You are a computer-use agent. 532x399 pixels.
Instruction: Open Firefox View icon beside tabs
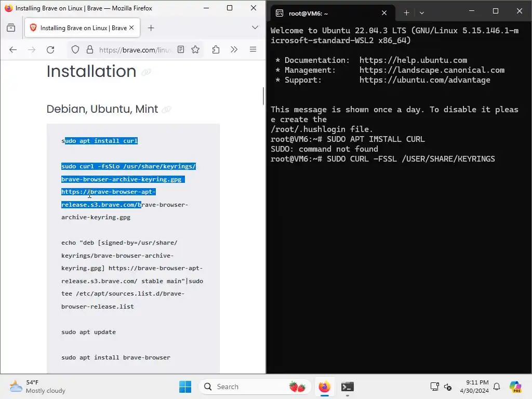[x=11, y=28]
